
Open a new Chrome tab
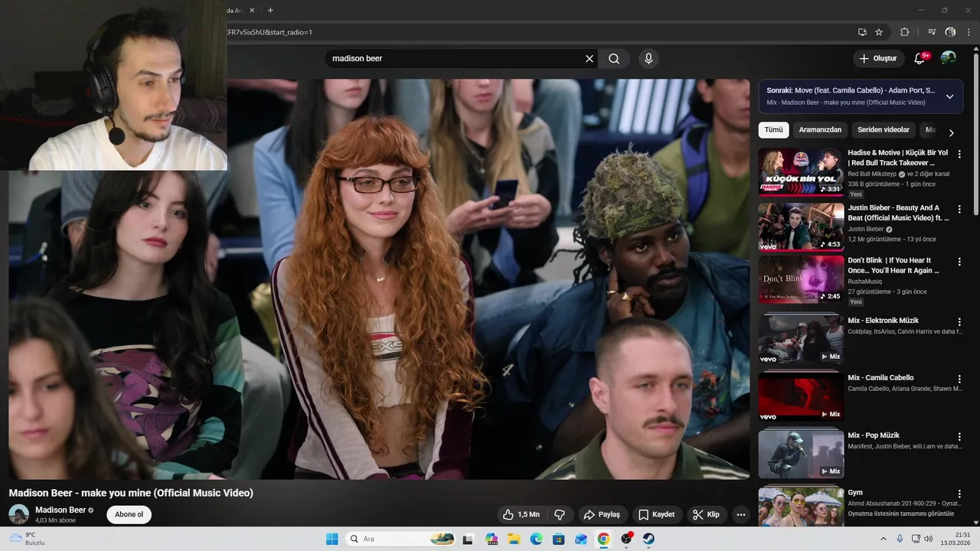coord(270,10)
